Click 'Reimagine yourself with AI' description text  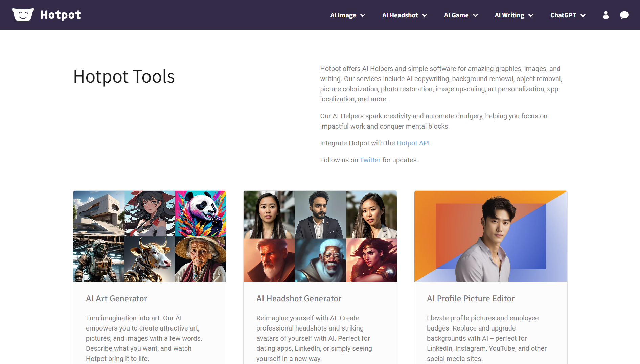[x=314, y=338]
